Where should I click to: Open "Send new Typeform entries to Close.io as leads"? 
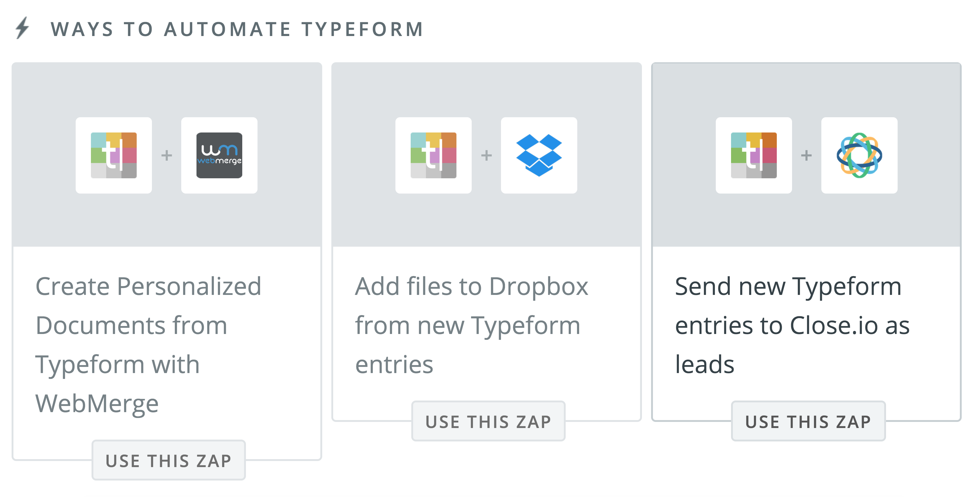pyautogui.click(x=792, y=325)
